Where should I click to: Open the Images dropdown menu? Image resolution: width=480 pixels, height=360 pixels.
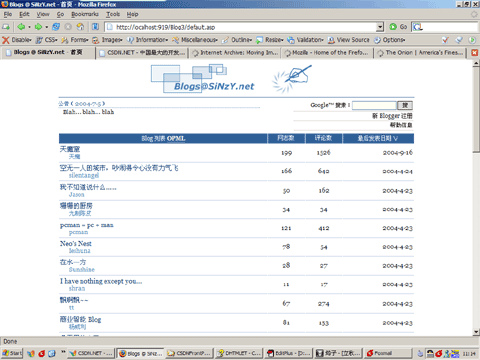coord(107,40)
